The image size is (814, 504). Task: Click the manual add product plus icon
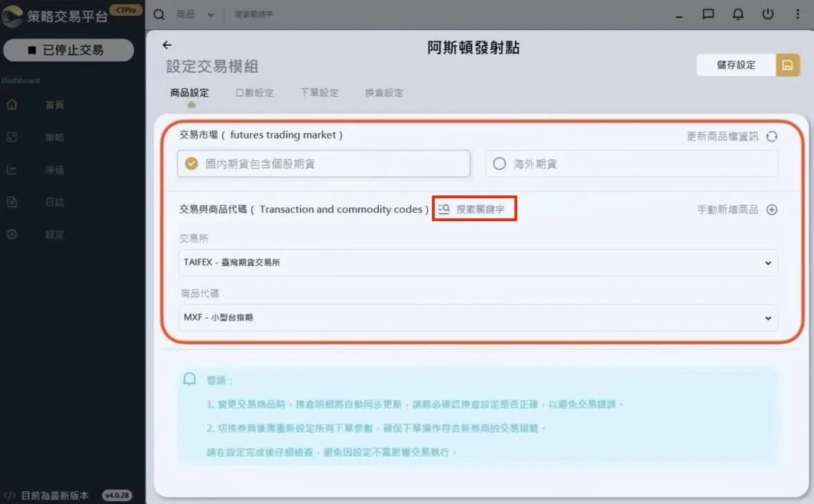coord(772,209)
